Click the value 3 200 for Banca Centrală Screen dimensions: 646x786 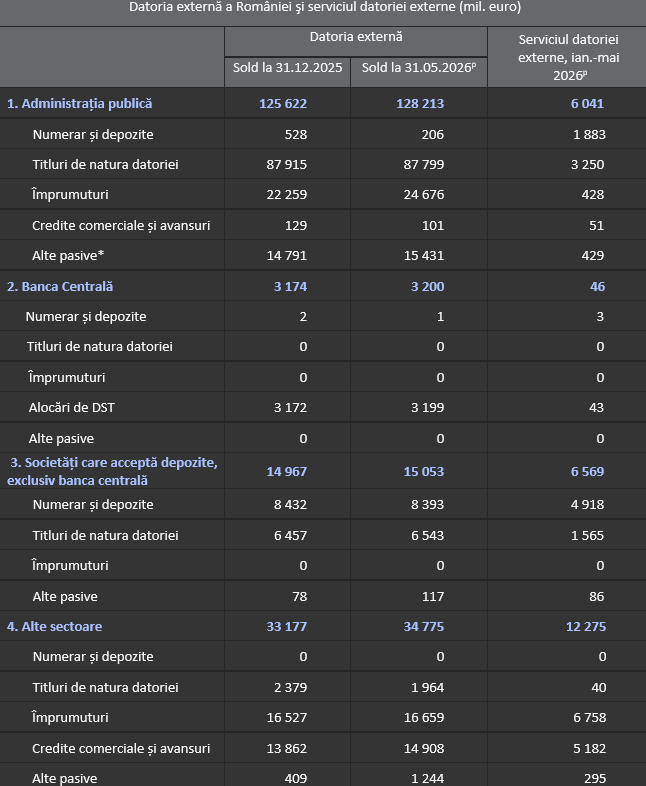tap(427, 286)
